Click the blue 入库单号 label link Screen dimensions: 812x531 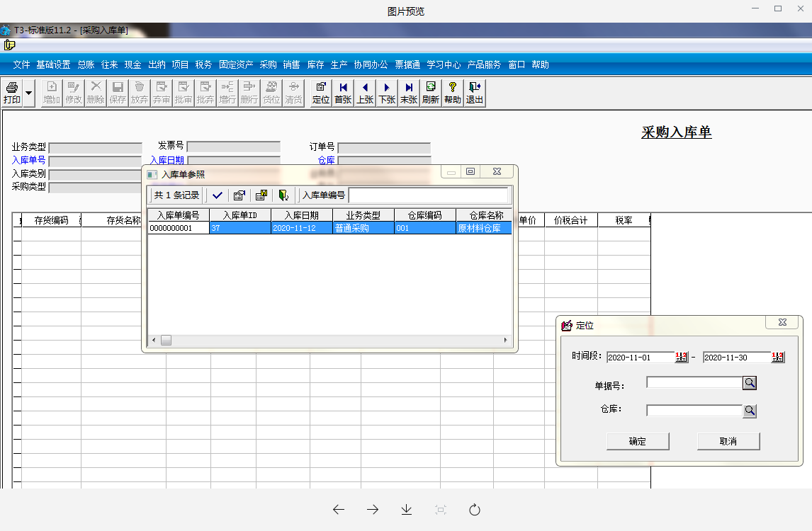(28, 161)
